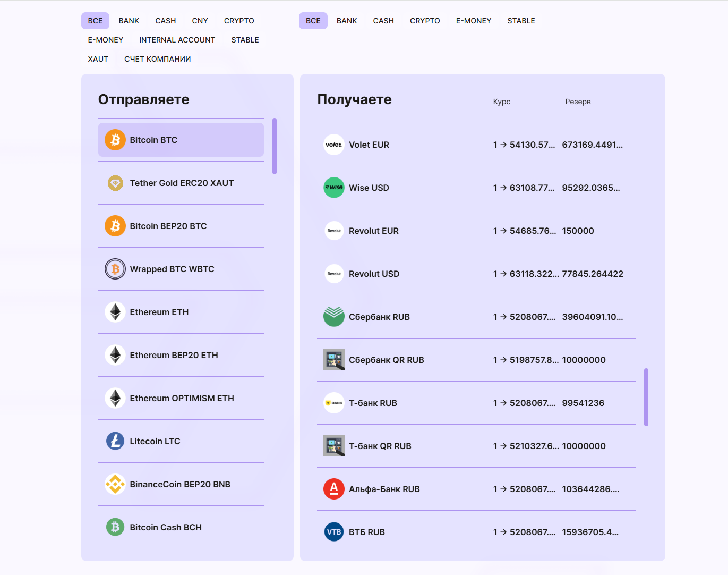This screenshot has width=728, height=575.
Task: Select Bitcoin BTC to send
Action: pyautogui.click(x=181, y=140)
